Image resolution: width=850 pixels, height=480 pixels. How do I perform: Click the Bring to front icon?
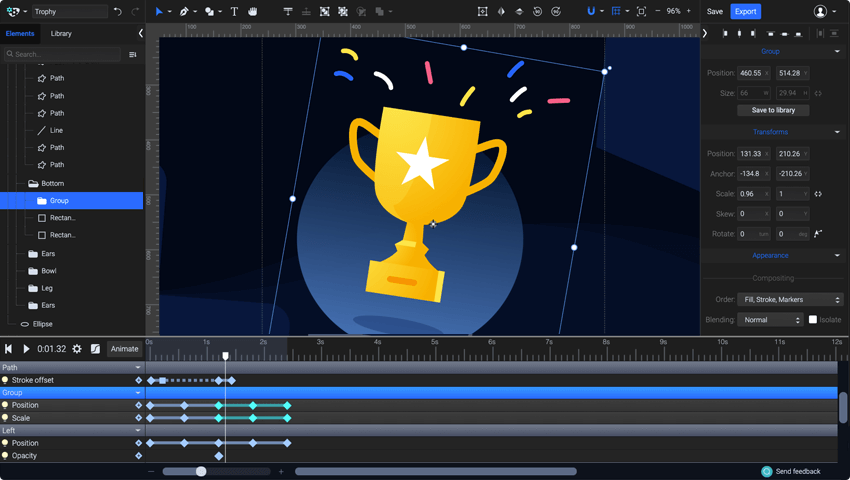coord(288,11)
